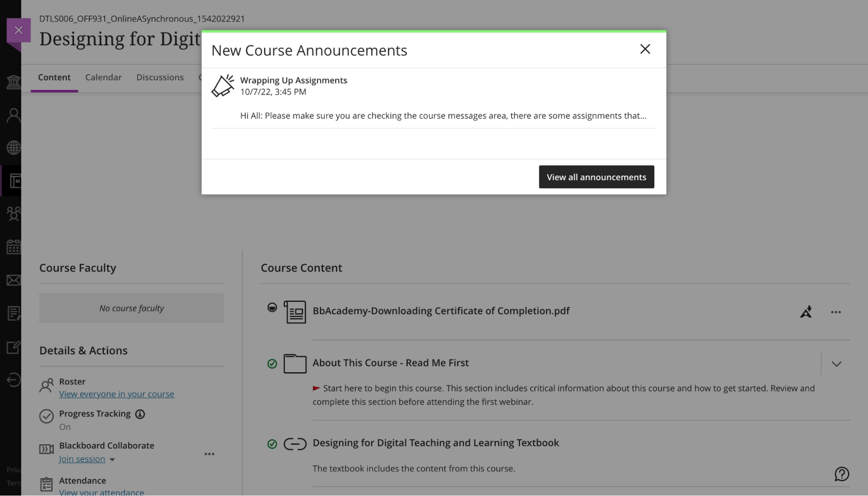Open more options for BbAcademy PDF item
Viewport: 868px width, 496px height.
click(836, 312)
